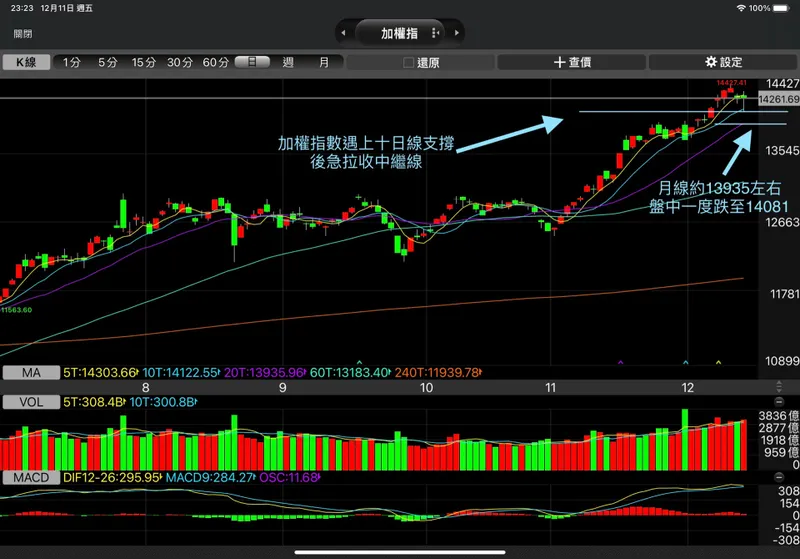Click the panel resize handle beside month axis
This screenshot has width=800, height=559.
click(x=779, y=386)
